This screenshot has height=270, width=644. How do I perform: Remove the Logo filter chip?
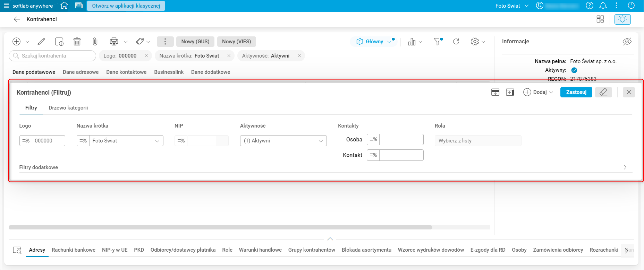pyautogui.click(x=146, y=56)
